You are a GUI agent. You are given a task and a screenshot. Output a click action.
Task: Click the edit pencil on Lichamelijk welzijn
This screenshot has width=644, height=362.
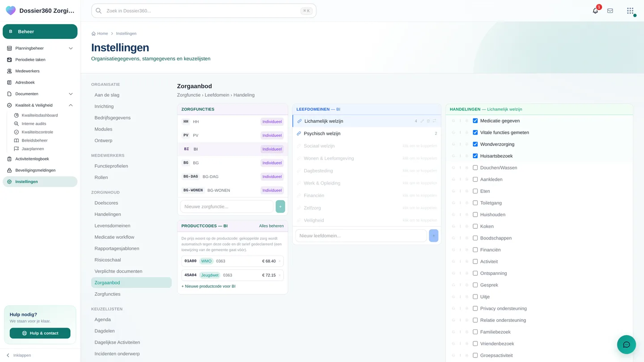422,121
